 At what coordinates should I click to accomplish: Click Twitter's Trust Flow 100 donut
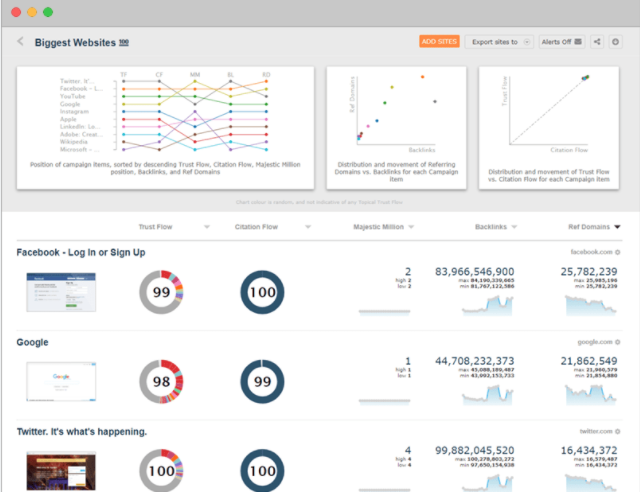coord(161,471)
